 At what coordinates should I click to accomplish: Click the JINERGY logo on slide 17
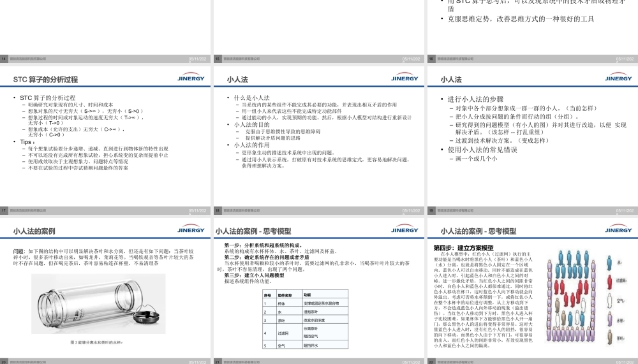(x=191, y=77)
